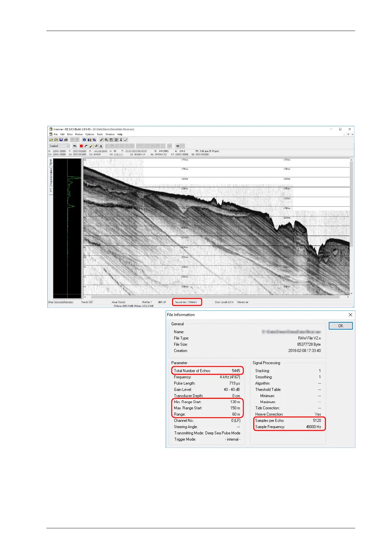Open the Seabed layer dropdown
Viewport: 392px width, 555px height.
point(59,146)
